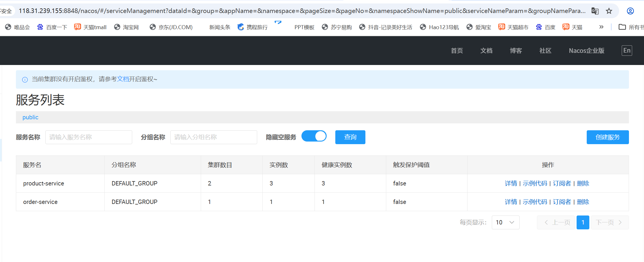Open Nacos企业版 in the header
Viewport: 644px width, 262px height.
tap(586, 51)
